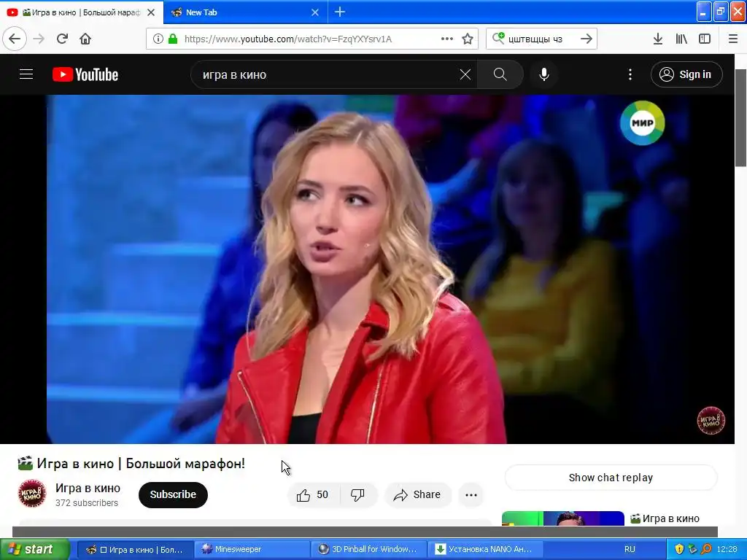Screen dimensions: 747x560
Task: Submit the browser search arrow
Action: pyautogui.click(x=587, y=39)
